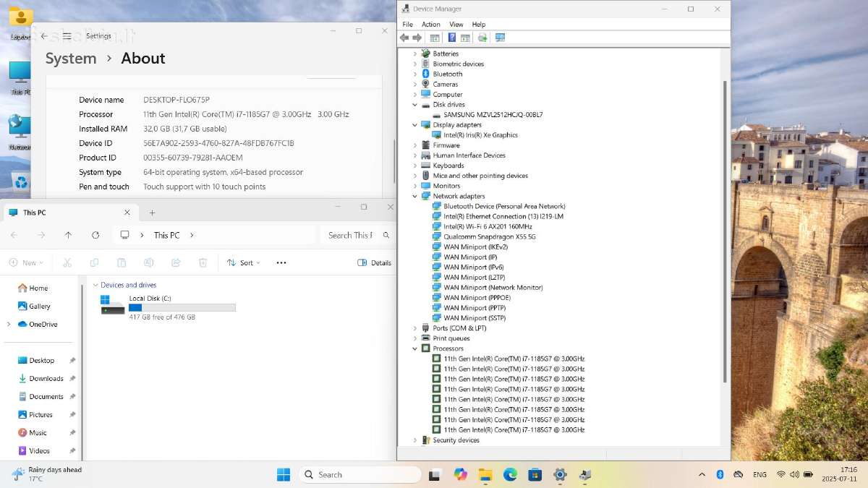
Task: Open Microsoft Store from the taskbar
Action: [535, 474]
